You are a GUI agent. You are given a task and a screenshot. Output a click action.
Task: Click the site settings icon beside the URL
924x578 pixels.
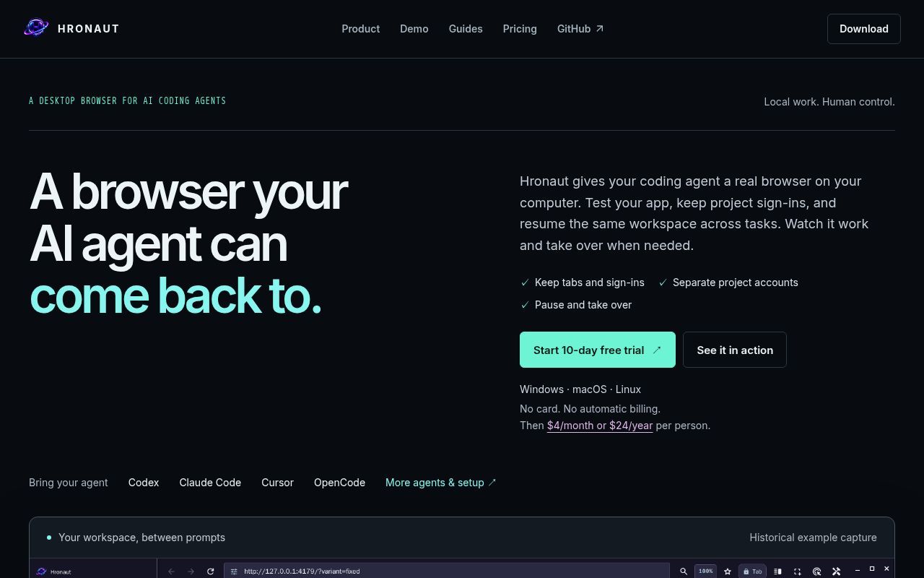click(234, 571)
